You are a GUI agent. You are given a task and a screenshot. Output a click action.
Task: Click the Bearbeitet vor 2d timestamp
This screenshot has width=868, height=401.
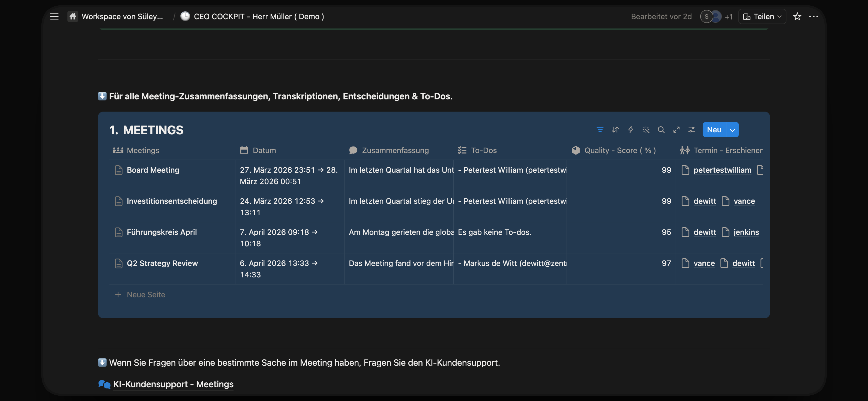point(661,17)
